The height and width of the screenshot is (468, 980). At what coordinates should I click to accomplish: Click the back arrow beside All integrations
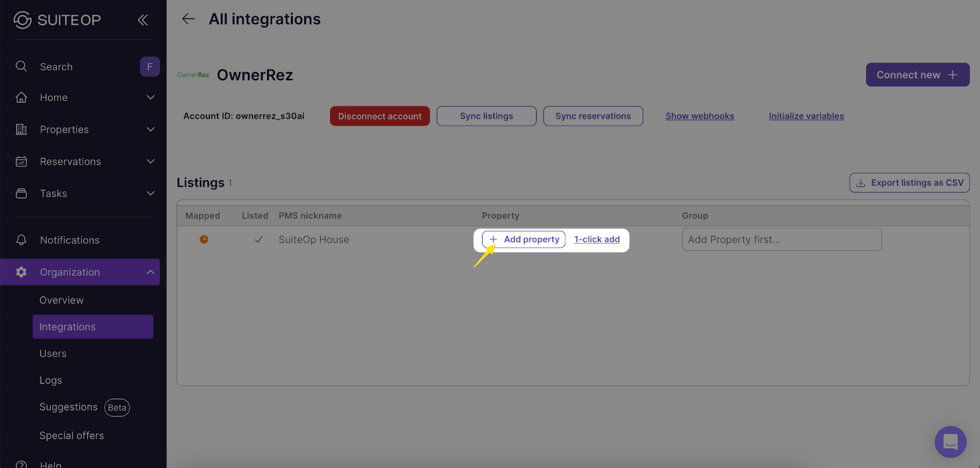188,19
